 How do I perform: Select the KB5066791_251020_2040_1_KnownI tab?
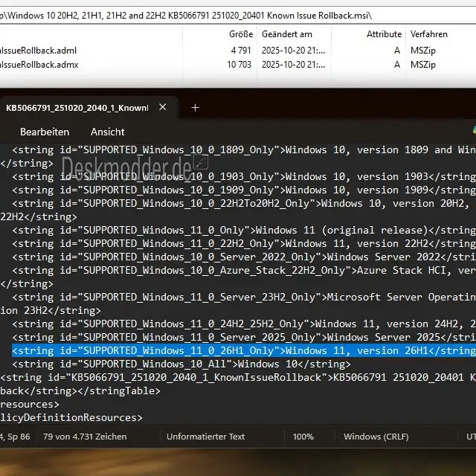pyautogui.click(x=77, y=108)
